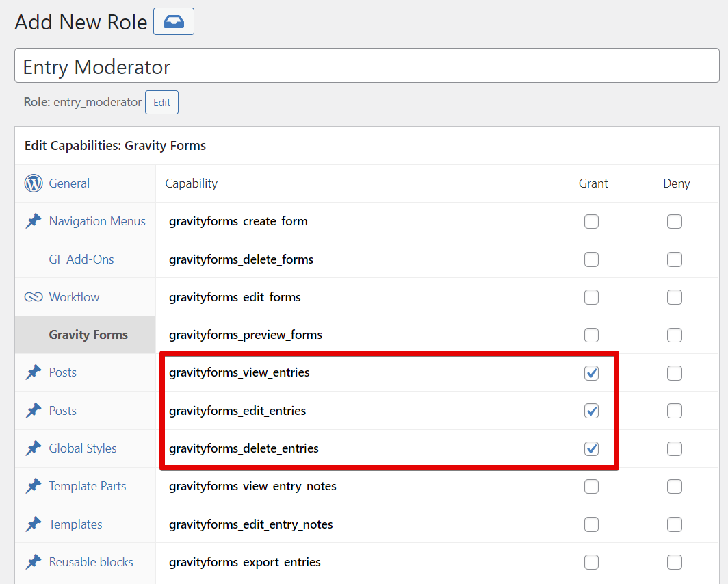
Task: Click the Edit Capabilities: Gravity Forms heading
Action: pos(115,145)
